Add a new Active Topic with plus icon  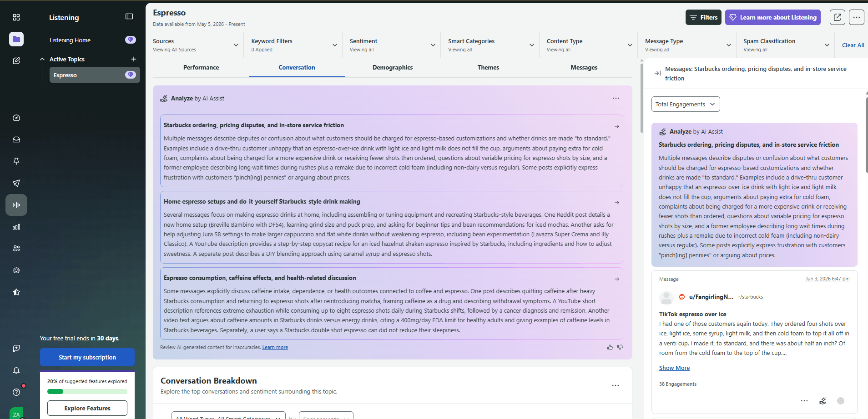[134, 59]
